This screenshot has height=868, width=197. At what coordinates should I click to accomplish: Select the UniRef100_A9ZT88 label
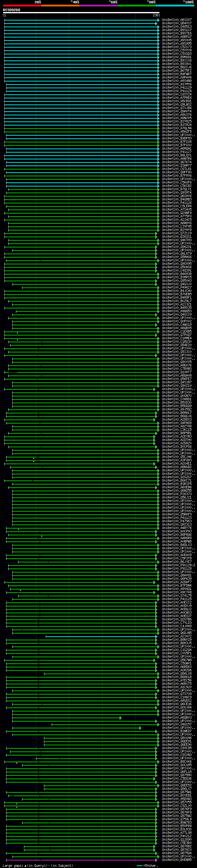click(x=177, y=426)
